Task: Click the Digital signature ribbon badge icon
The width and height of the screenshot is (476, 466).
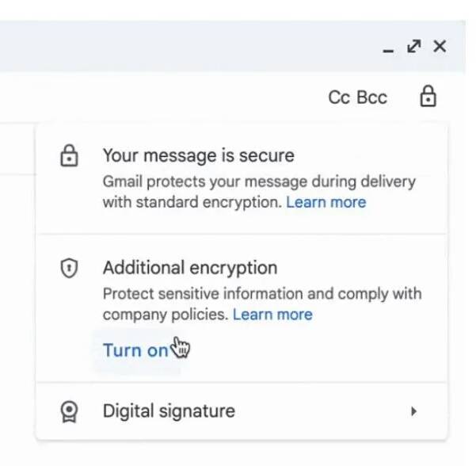Action: click(70, 411)
